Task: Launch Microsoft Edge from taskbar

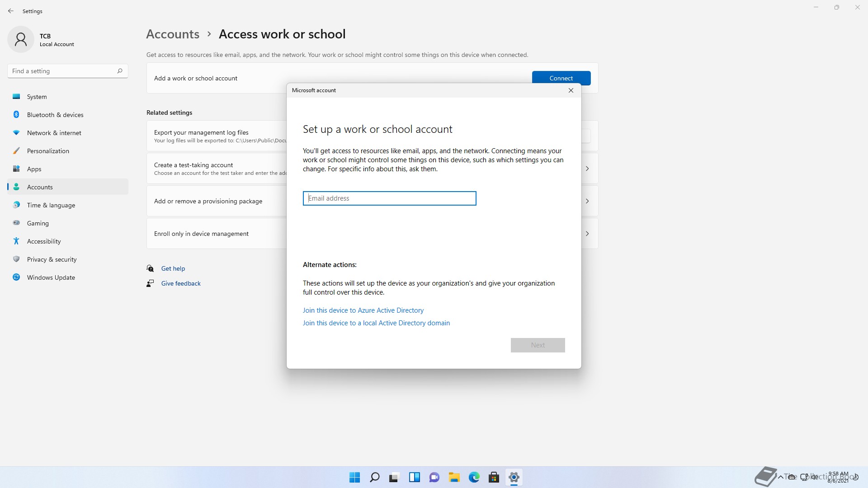Action: click(x=474, y=477)
